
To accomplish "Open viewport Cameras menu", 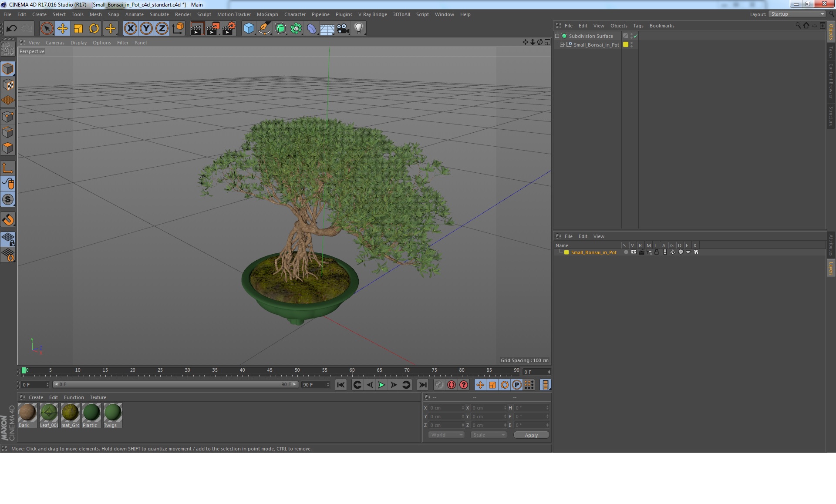I will pos(55,43).
